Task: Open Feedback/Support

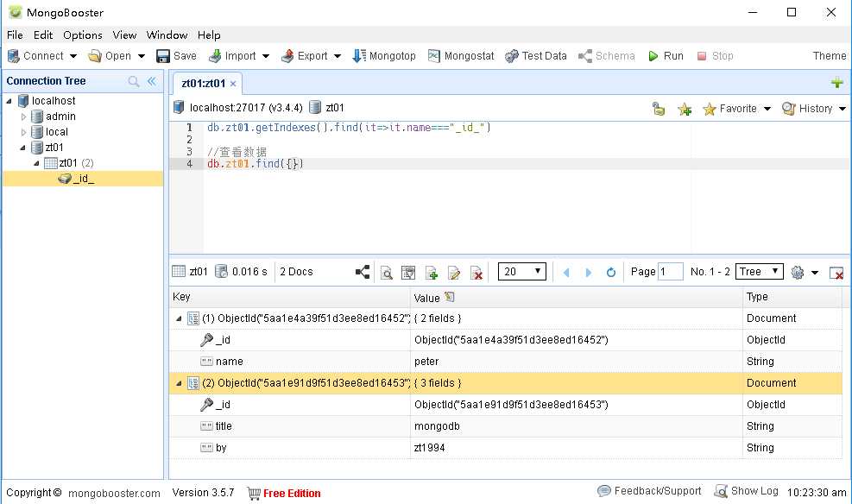Action: (x=649, y=491)
